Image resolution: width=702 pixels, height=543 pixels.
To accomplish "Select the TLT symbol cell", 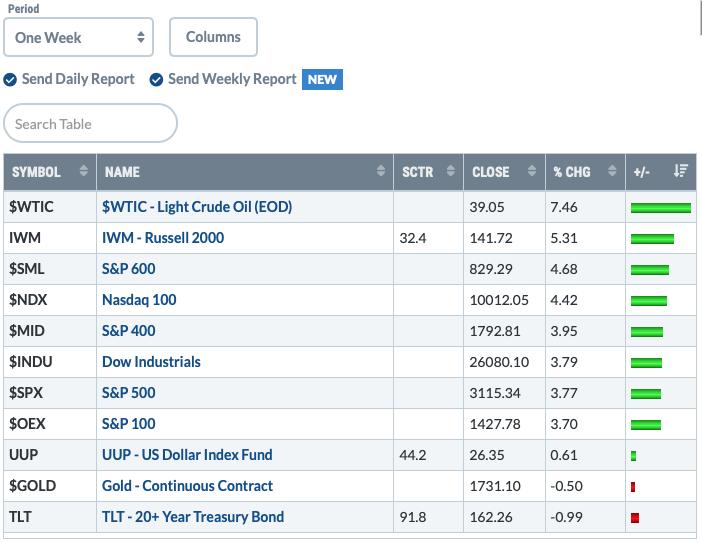I will tap(50, 517).
